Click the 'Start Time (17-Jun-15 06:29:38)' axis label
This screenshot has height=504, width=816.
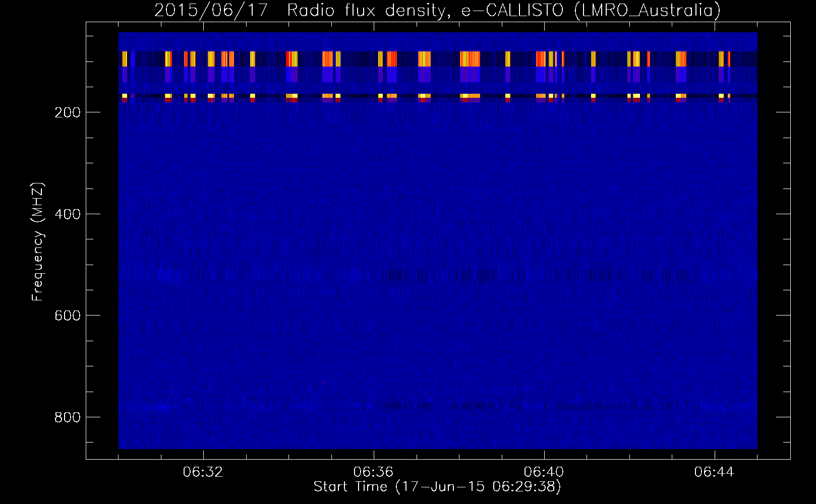437,487
